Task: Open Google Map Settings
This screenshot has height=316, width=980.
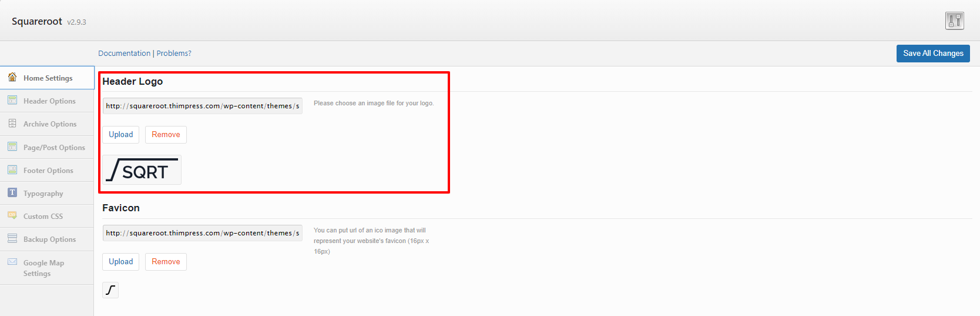Action: coord(47,268)
